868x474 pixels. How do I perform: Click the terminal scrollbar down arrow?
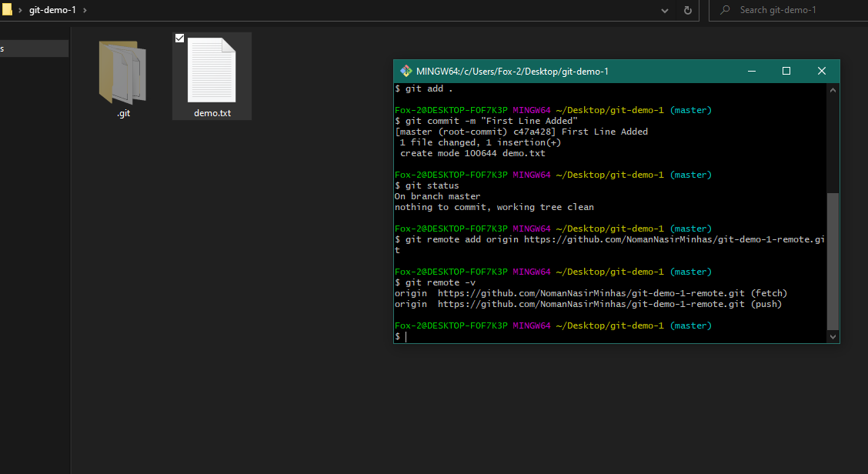[x=833, y=336]
